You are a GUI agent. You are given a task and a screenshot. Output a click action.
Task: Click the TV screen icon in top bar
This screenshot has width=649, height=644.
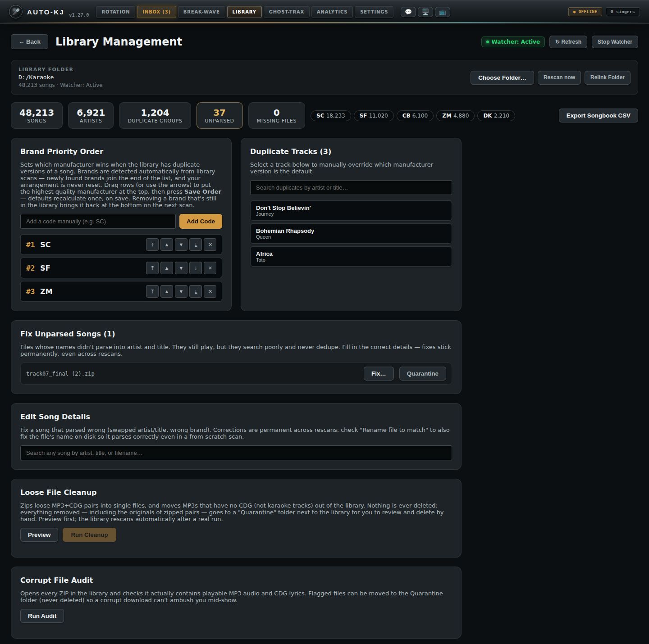443,12
